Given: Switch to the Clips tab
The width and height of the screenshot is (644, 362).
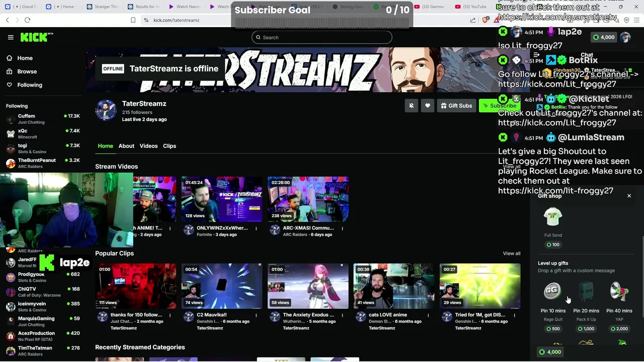Looking at the screenshot, I should pyautogui.click(x=170, y=146).
